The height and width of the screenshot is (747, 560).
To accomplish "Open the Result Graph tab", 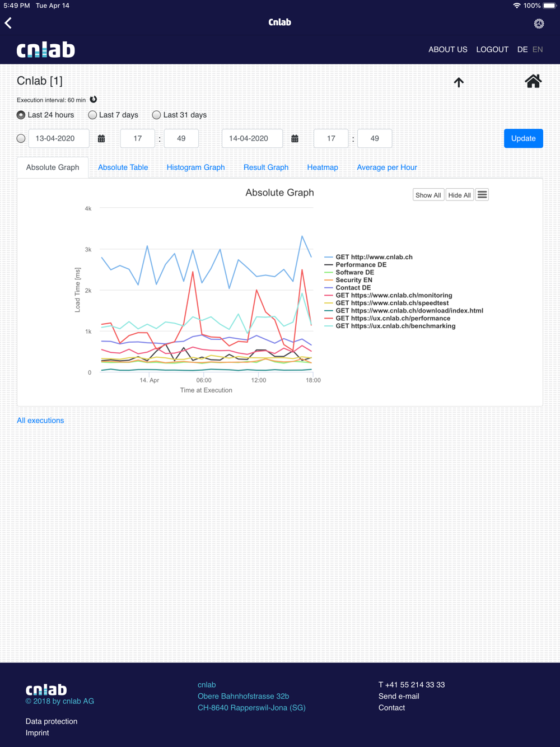I will [266, 167].
